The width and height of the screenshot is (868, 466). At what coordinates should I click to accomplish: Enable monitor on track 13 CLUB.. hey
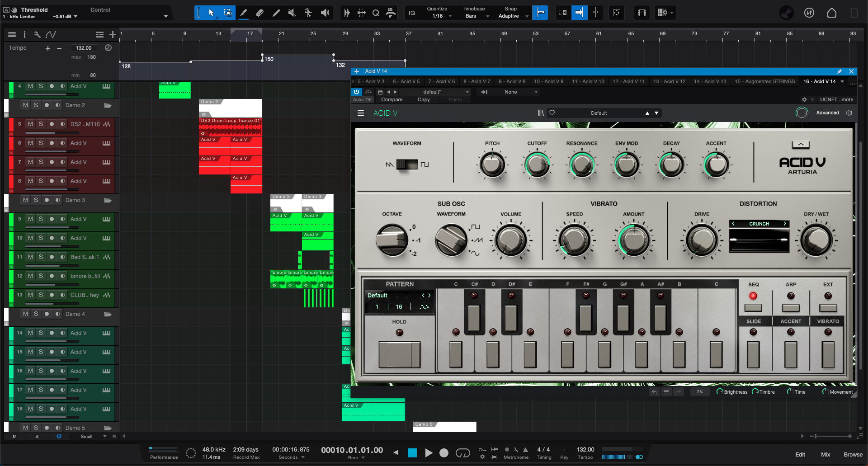62,295
